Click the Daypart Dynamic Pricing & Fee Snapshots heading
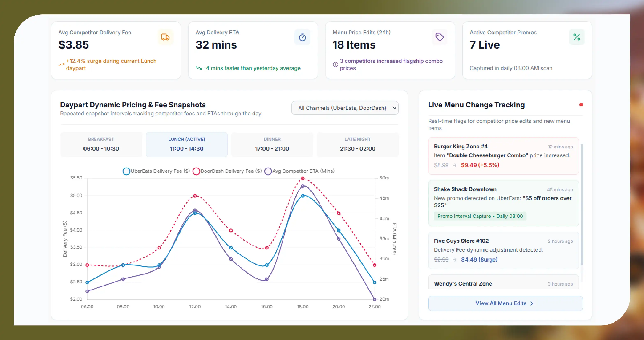The width and height of the screenshot is (644, 340). tap(133, 105)
